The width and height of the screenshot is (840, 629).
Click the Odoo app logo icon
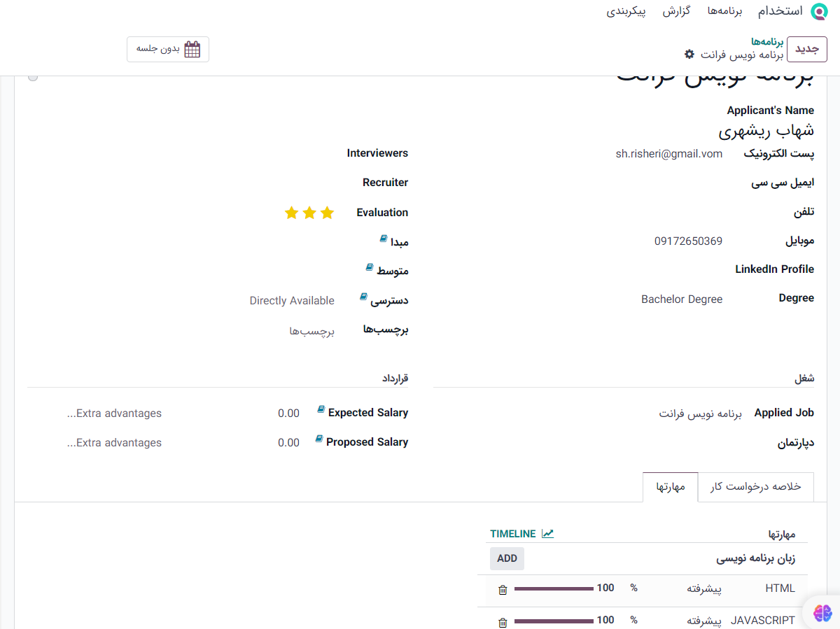[x=818, y=11]
